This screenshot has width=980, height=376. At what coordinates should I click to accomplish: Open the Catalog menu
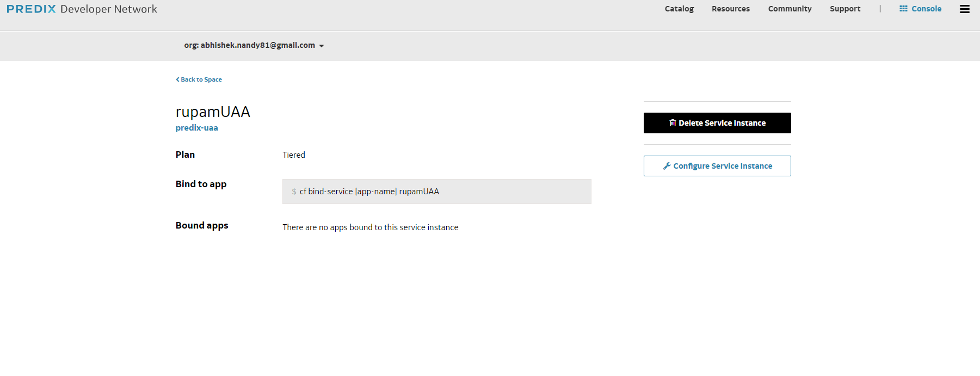pyautogui.click(x=679, y=9)
